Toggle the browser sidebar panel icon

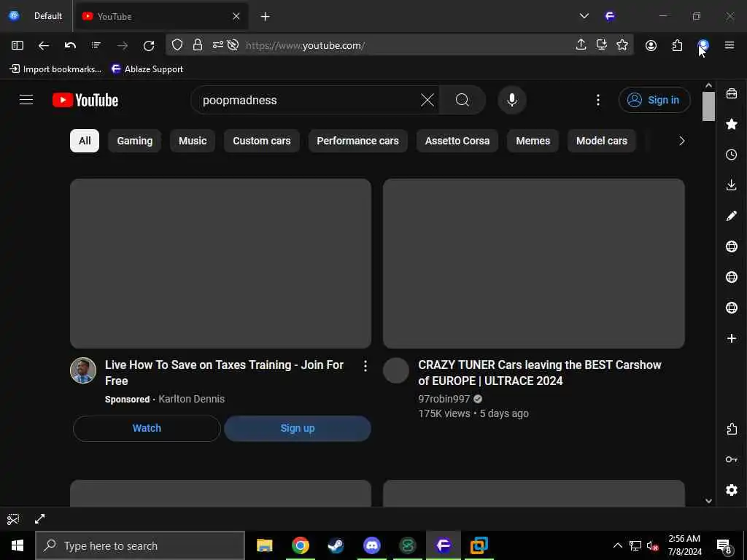(x=18, y=45)
